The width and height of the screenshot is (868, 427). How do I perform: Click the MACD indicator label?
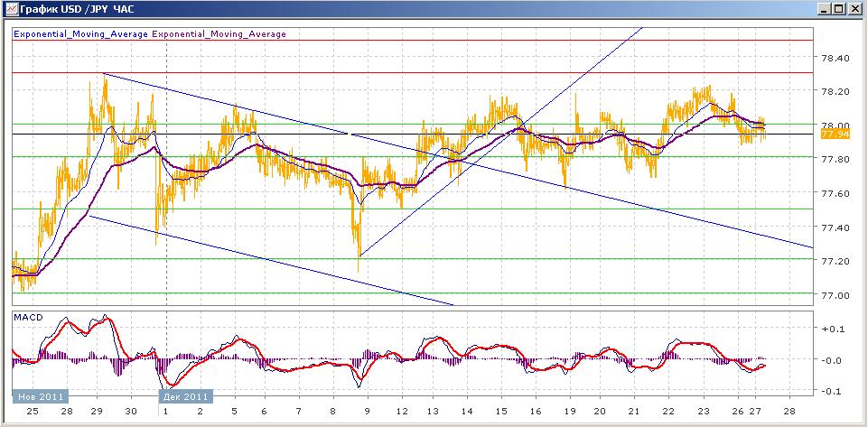(27, 318)
